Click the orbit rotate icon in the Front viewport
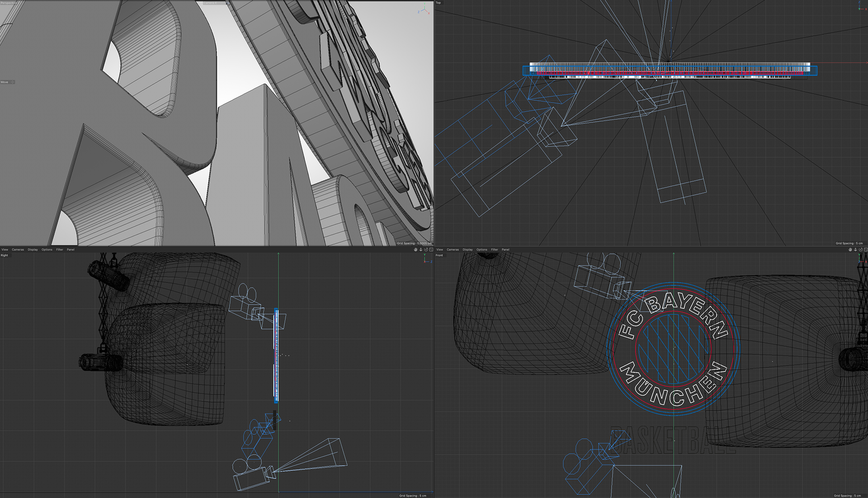Viewport: 868px width, 498px height. (x=860, y=249)
